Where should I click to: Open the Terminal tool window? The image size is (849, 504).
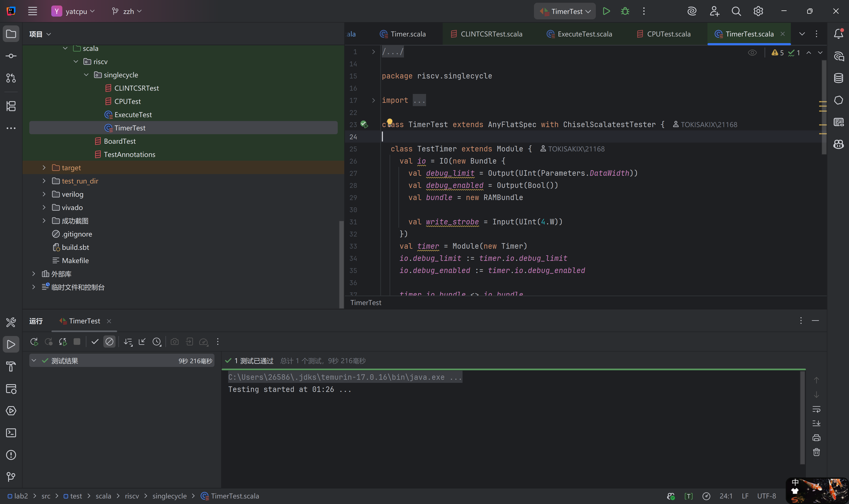click(11, 433)
